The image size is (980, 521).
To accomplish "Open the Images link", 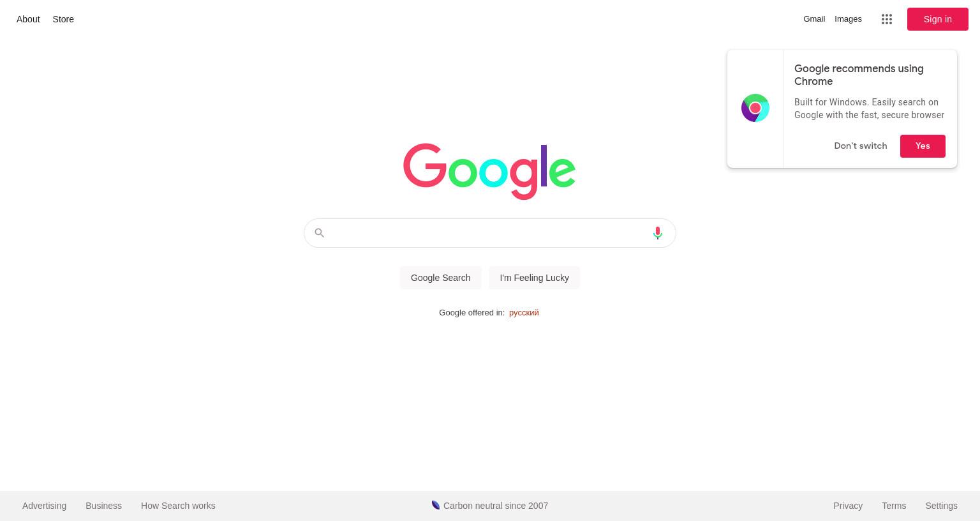I will [848, 19].
